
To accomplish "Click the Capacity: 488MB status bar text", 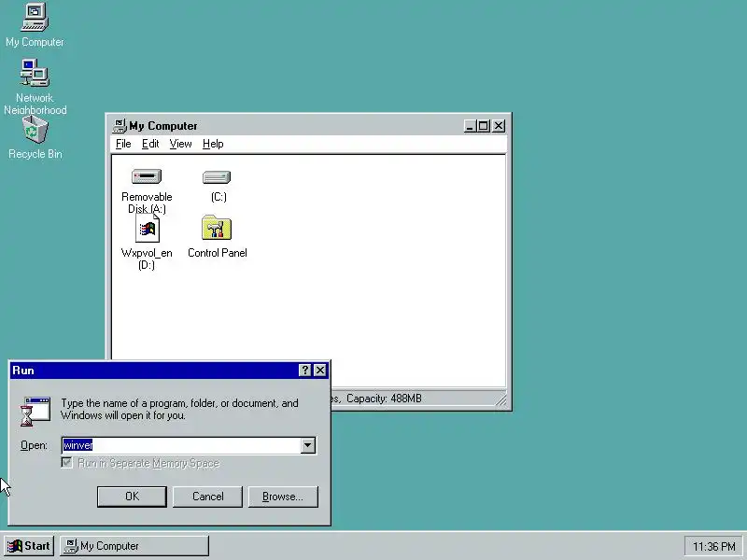I will [x=384, y=399].
